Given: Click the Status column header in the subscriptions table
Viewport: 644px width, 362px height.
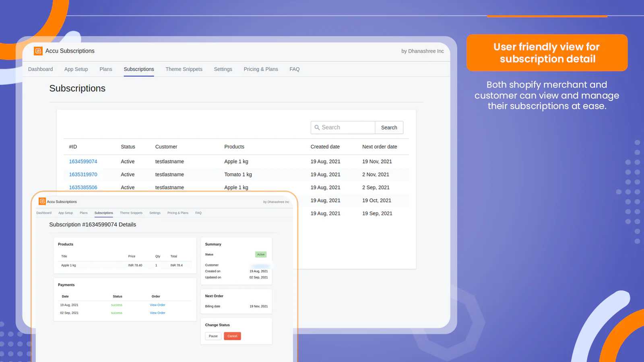Looking at the screenshot, I should pos(128,147).
